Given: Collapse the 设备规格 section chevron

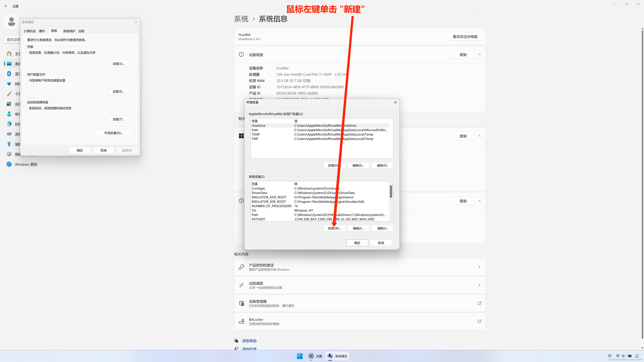Looking at the screenshot, I should click(x=479, y=54).
